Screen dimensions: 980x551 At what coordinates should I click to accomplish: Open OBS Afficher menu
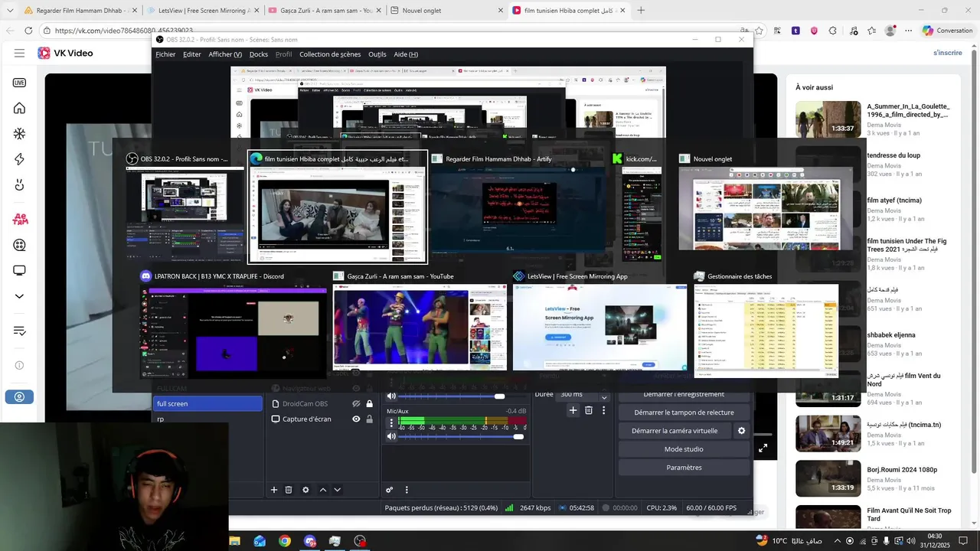[225, 54]
